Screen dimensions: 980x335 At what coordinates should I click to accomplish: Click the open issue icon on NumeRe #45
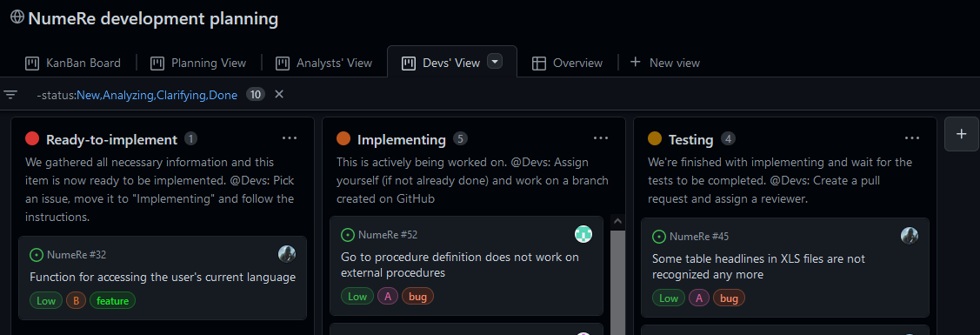(x=659, y=237)
